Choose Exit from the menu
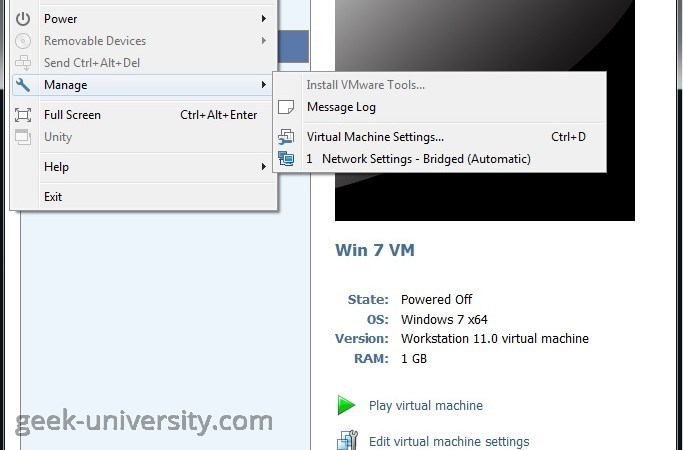Screen dimensions: 683x450 (x=142, y=197)
